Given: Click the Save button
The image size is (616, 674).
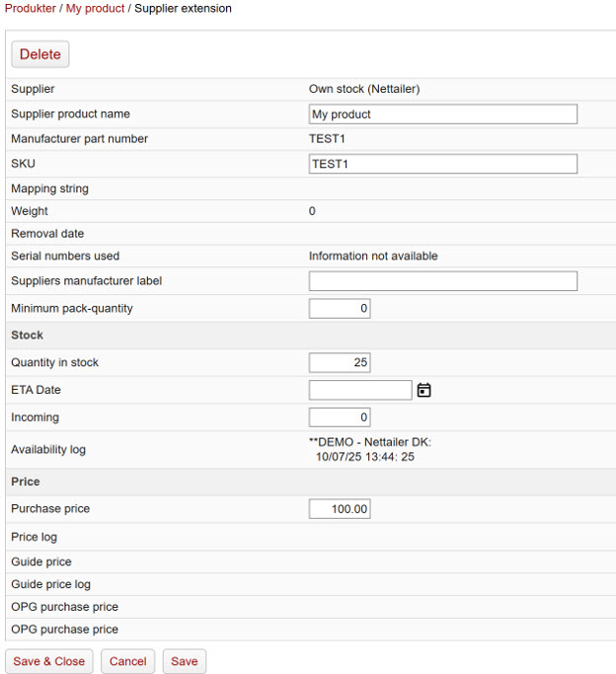Looking at the screenshot, I should pyautogui.click(x=185, y=661).
